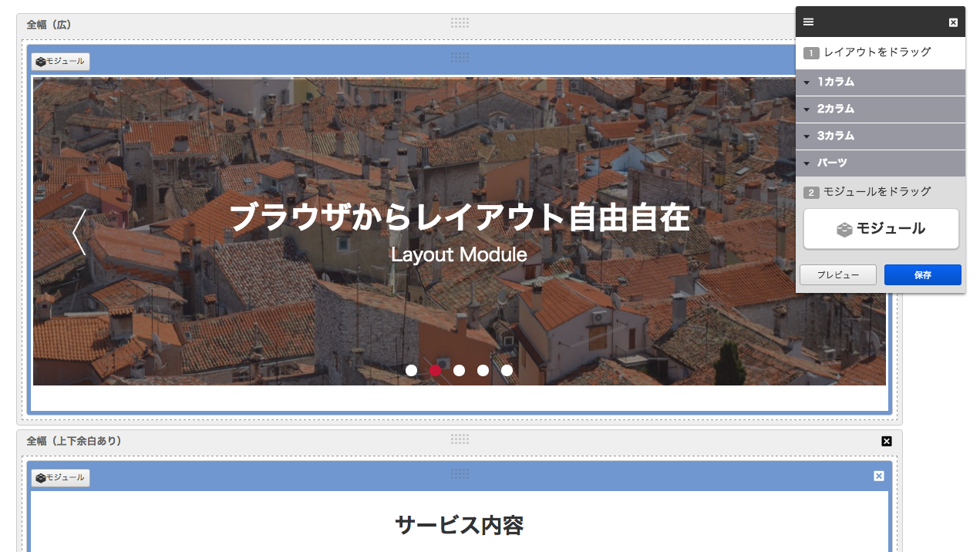Expand the 3カラム layout section
Screen dimensions: 980x552
pyautogui.click(x=880, y=136)
